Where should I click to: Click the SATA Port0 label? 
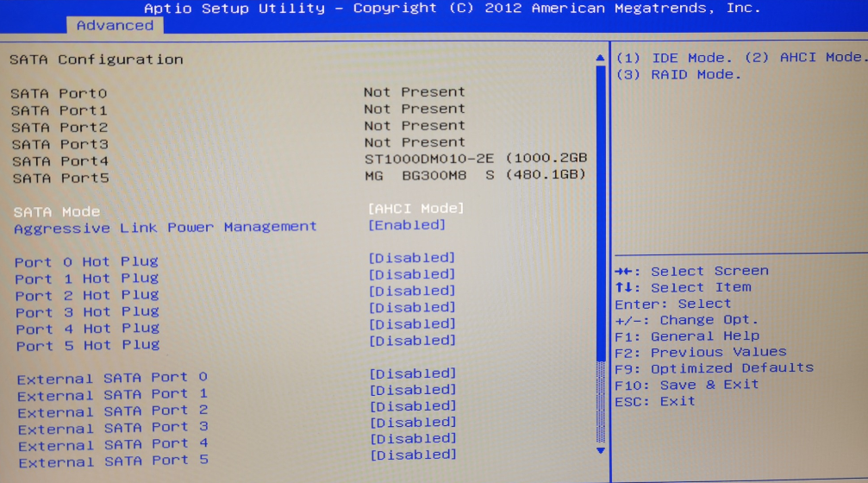[x=59, y=93]
